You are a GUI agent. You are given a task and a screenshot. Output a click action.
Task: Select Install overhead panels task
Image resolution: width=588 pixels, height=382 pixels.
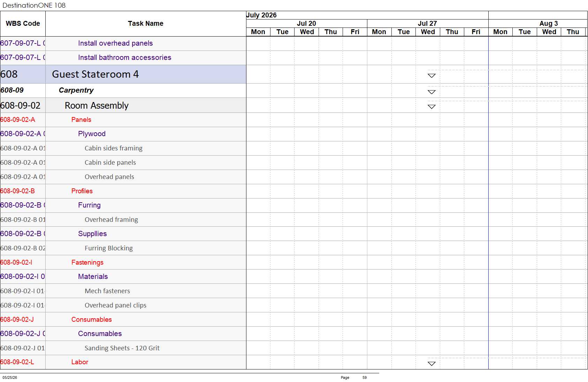(x=115, y=43)
